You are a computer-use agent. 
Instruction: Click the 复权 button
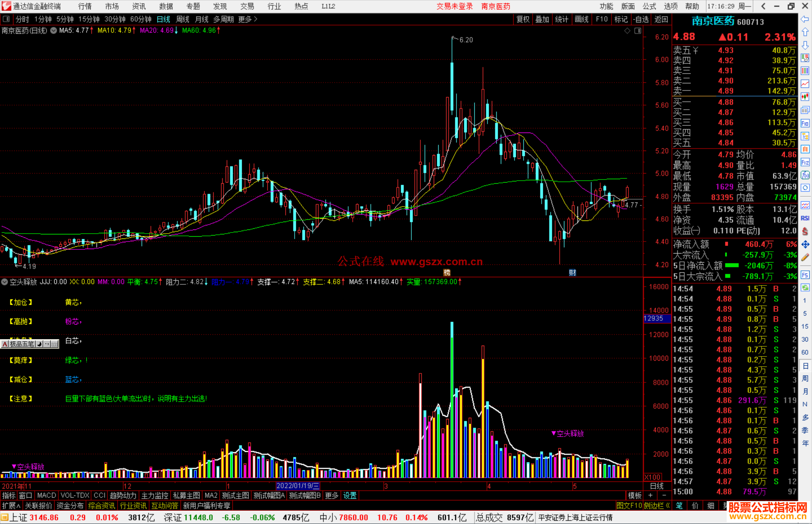[523, 19]
